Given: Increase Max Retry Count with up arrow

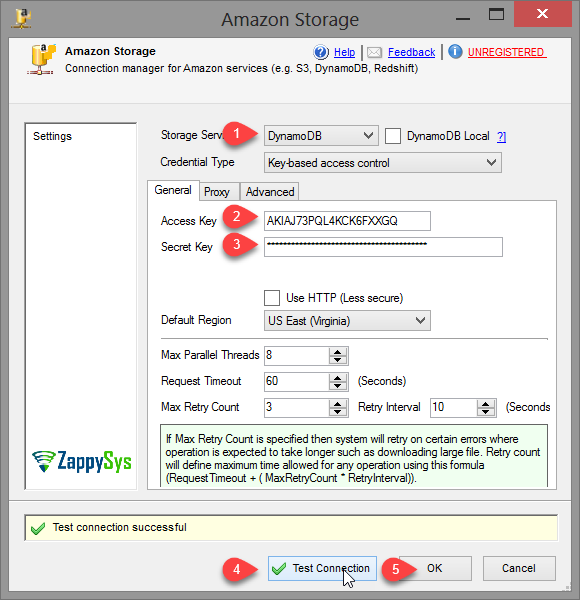Looking at the screenshot, I should pyautogui.click(x=338, y=404).
